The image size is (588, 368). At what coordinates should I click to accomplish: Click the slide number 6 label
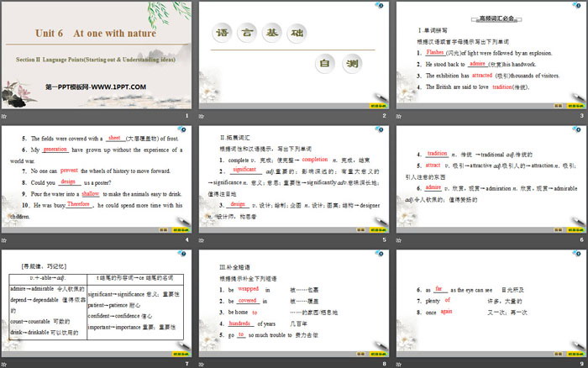point(581,239)
